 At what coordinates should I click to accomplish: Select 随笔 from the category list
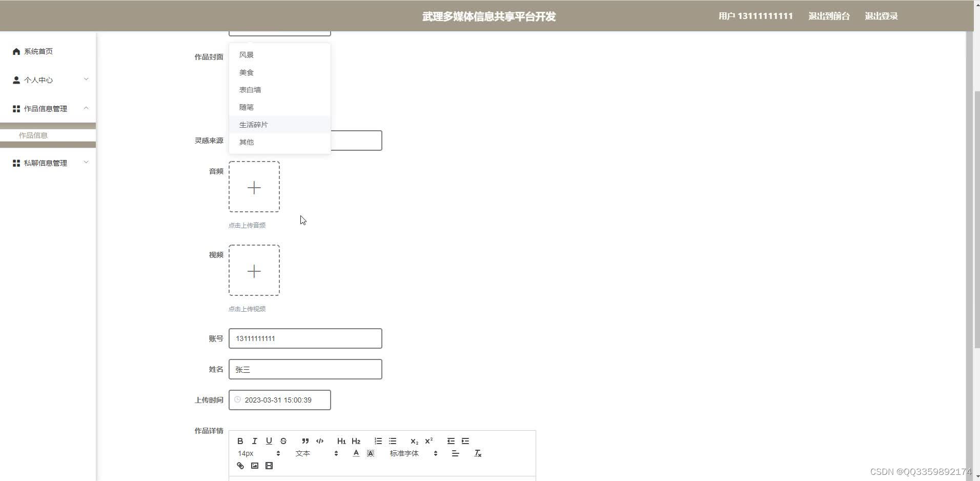tap(280, 107)
